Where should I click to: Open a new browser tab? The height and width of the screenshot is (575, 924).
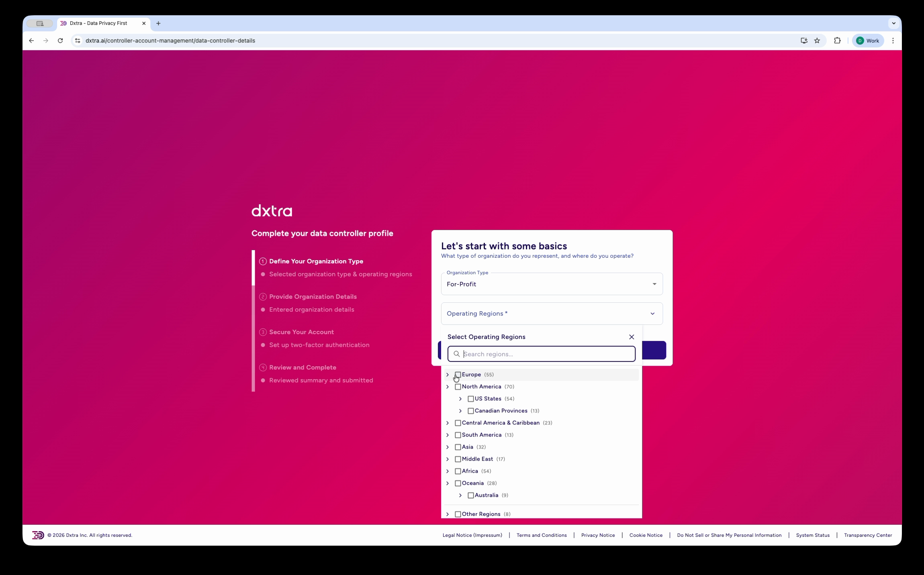pyautogui.click(x=158, y=23)
